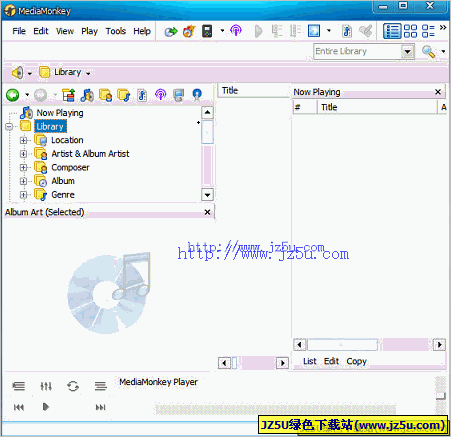Click the Genre folder icon in tree toolbar
This screenshot has width=451, height=437.
(123, 95)
